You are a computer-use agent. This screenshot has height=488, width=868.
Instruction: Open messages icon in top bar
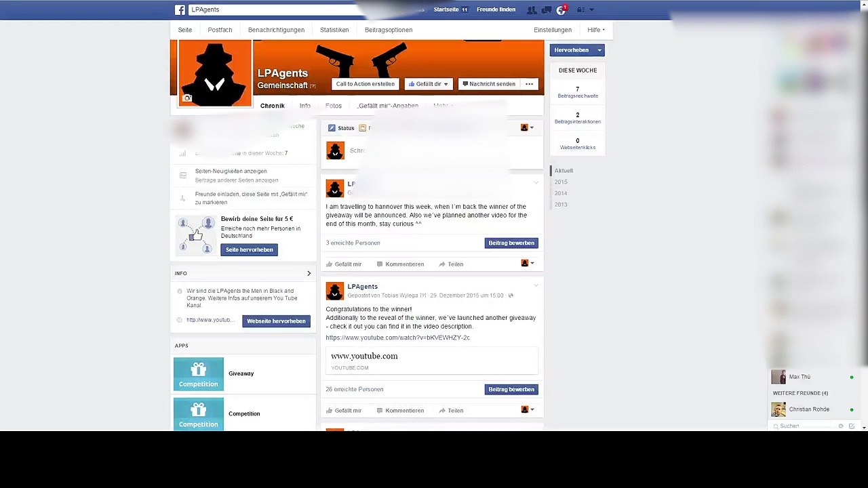(x=546, y=10)
